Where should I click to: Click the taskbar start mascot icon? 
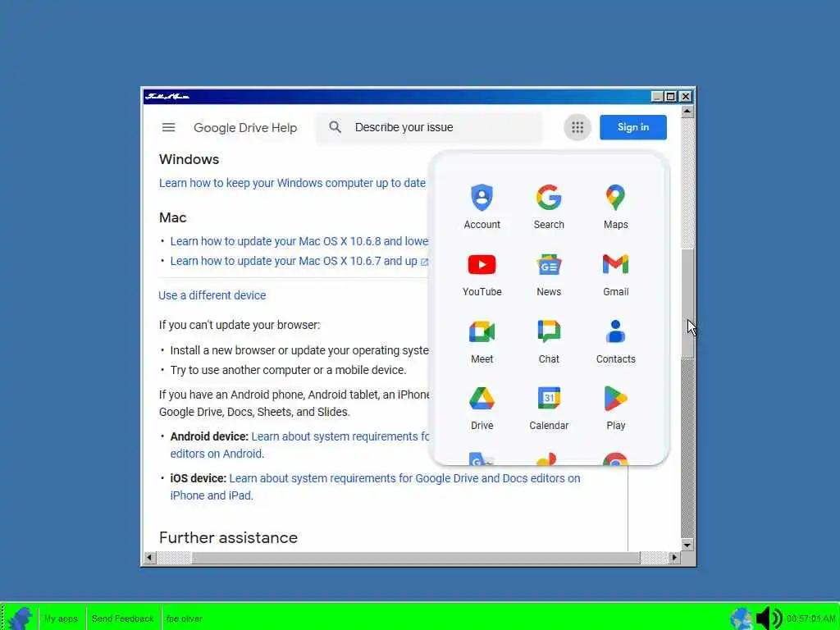[x=20, y=618]
